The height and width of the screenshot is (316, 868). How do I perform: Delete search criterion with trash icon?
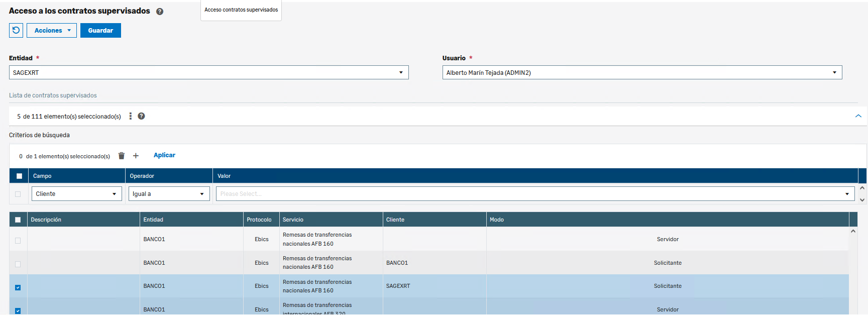pos(121,156)
